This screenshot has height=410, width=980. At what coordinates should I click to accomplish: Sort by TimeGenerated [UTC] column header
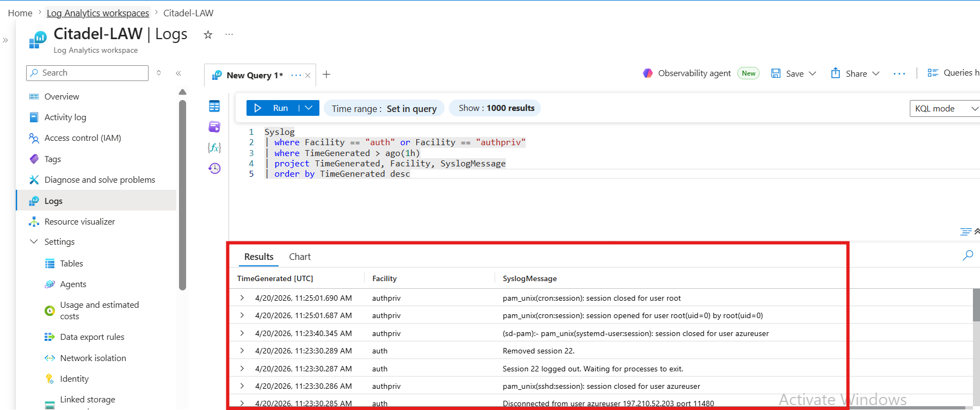click(x=275, y=278)
